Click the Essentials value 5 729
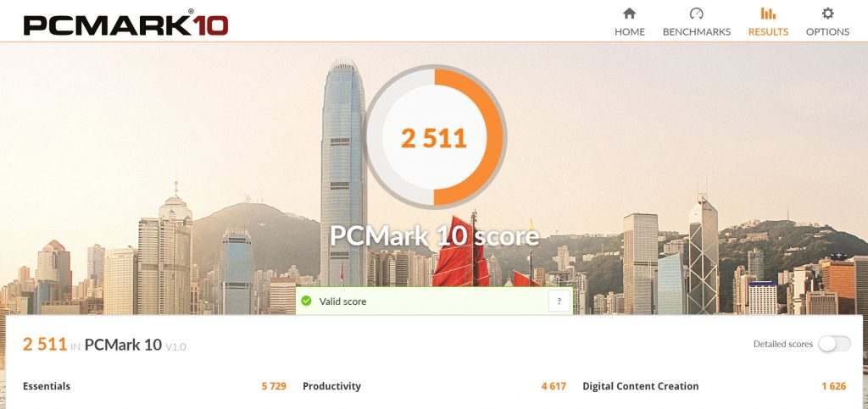This screenshot has height=409, width=868. (x=274, y=386)
